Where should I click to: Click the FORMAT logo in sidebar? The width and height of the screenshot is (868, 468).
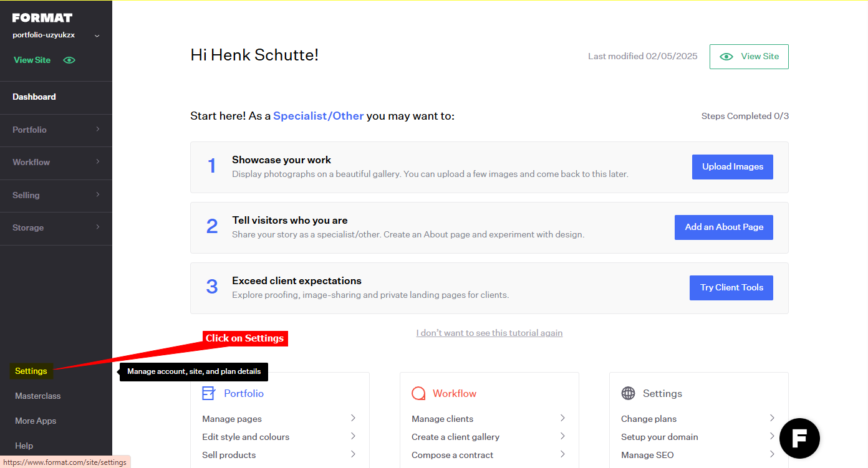(x=42, y=17)
